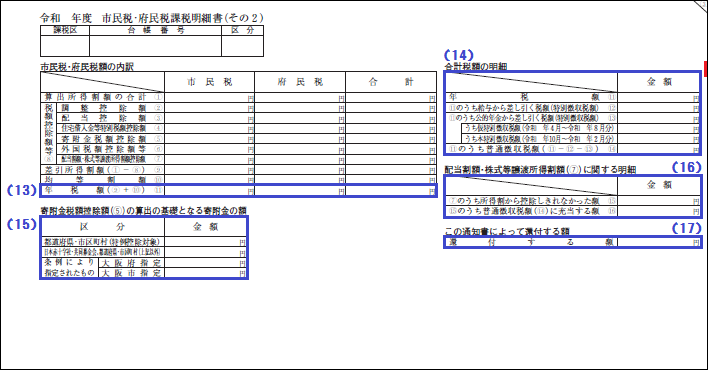Select the 大阪市指定 row label

click(131, 273)
